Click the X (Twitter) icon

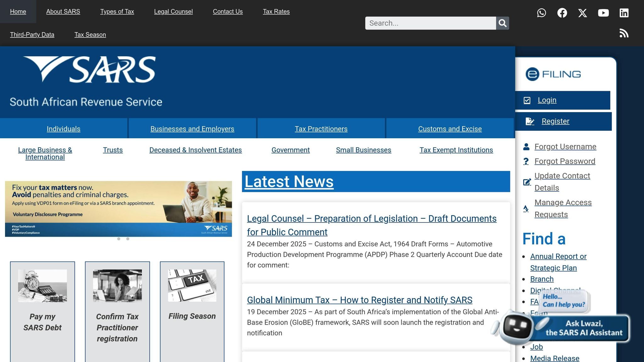pos(582,13)
